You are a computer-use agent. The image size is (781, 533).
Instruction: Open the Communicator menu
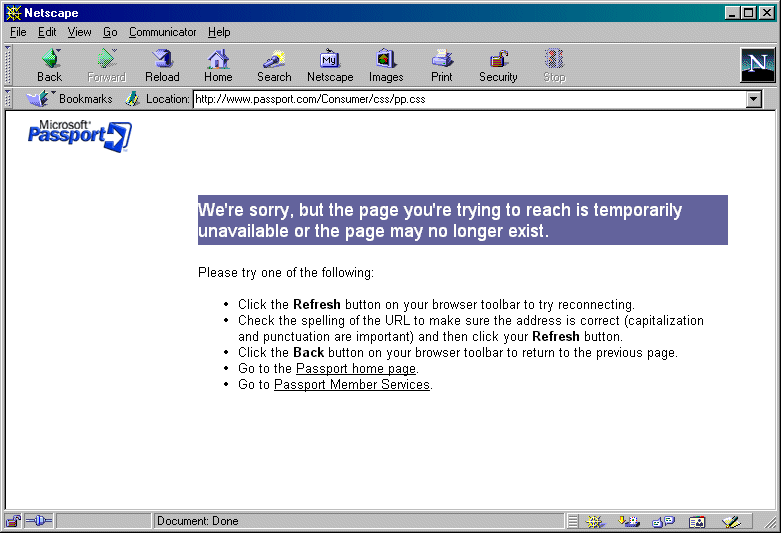[x=163, y=32]
